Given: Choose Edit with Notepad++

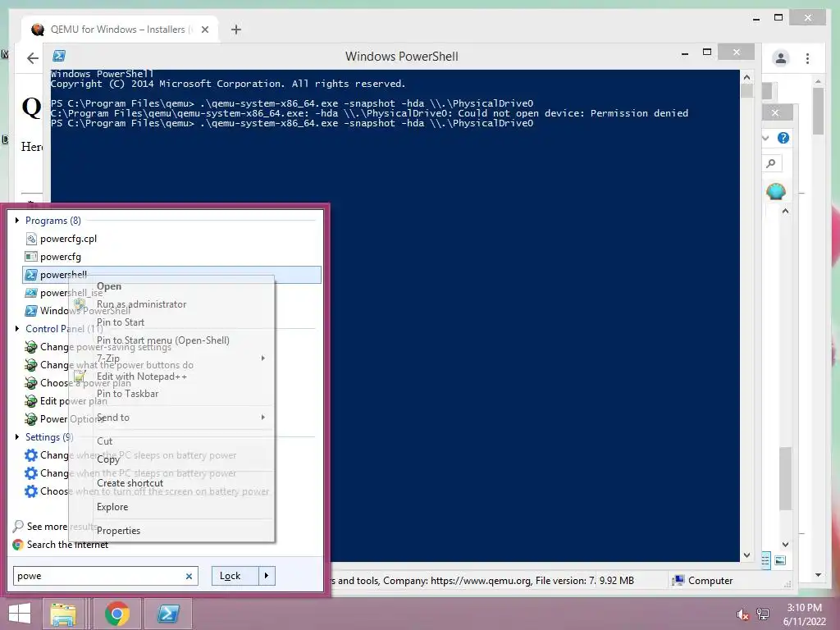Looking at the screenshot, I should [141, 376].
